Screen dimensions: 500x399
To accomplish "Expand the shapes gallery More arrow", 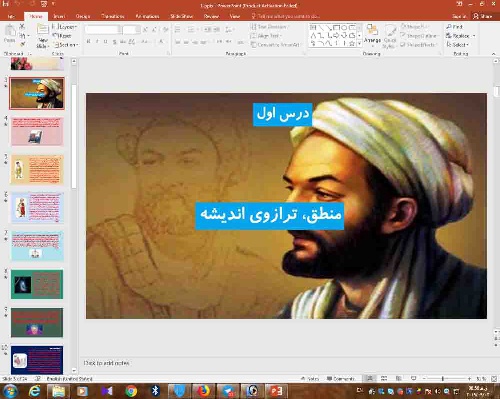I will pos(359,43).
